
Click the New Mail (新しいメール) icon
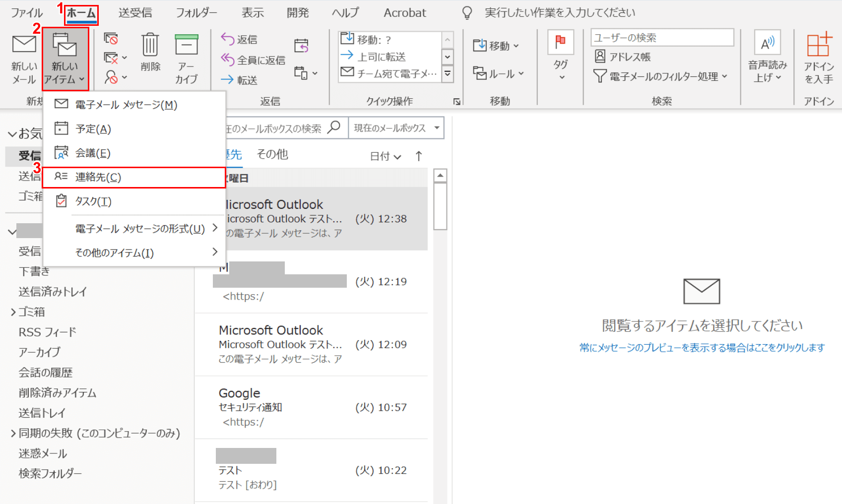pos(24,45)
